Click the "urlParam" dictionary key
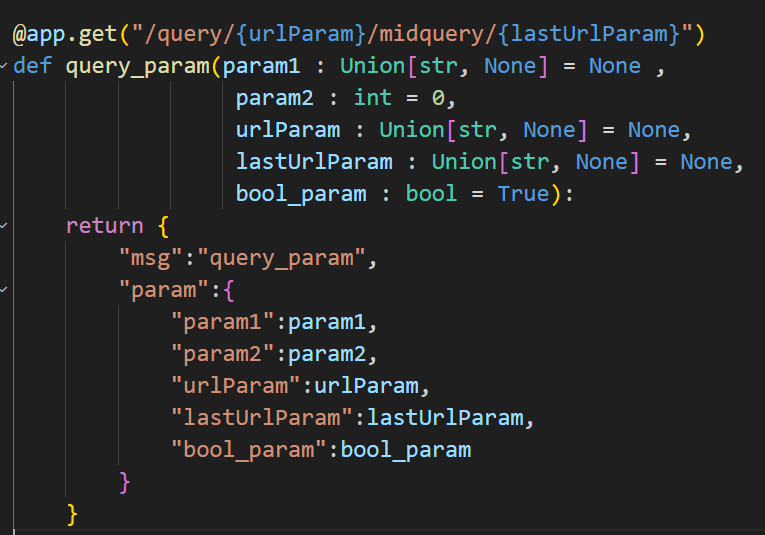Viewport: 765px width, 535px height. 235,386
